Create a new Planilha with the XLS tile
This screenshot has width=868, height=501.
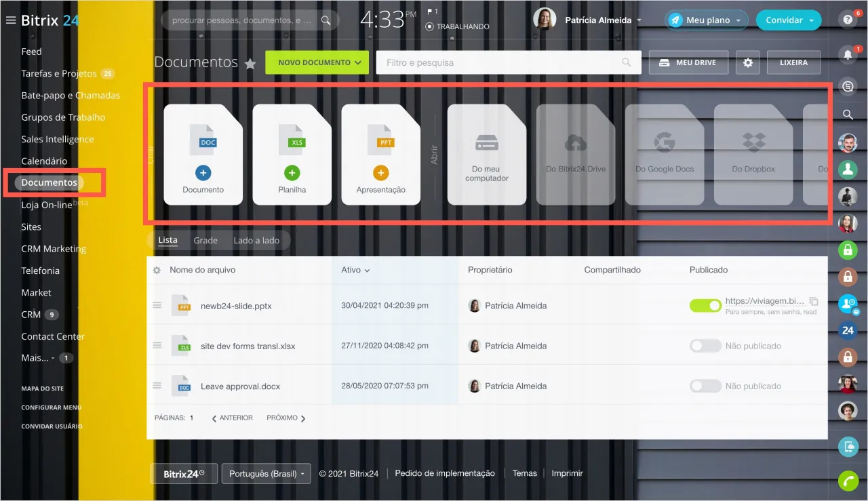coord(292,155)
